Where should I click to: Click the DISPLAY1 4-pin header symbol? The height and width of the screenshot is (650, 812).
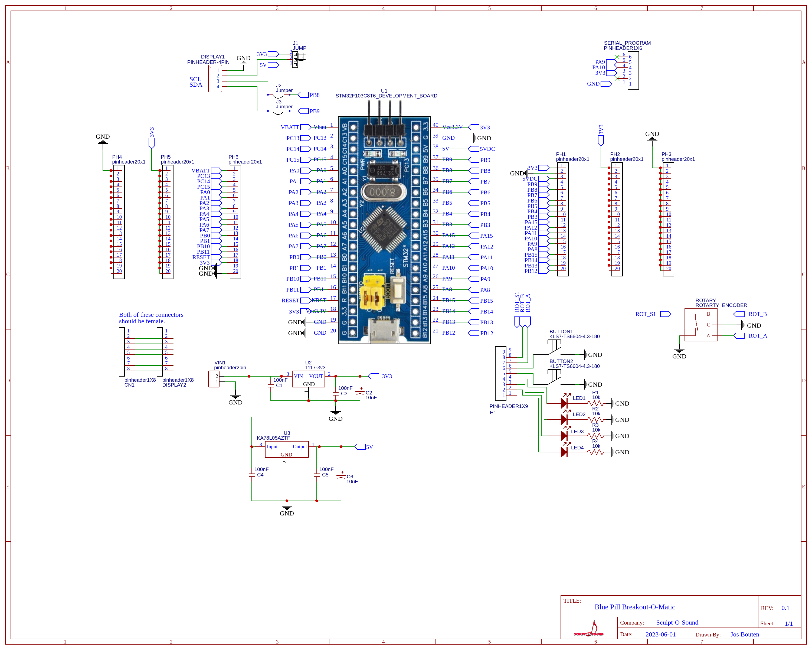point(215,78)
